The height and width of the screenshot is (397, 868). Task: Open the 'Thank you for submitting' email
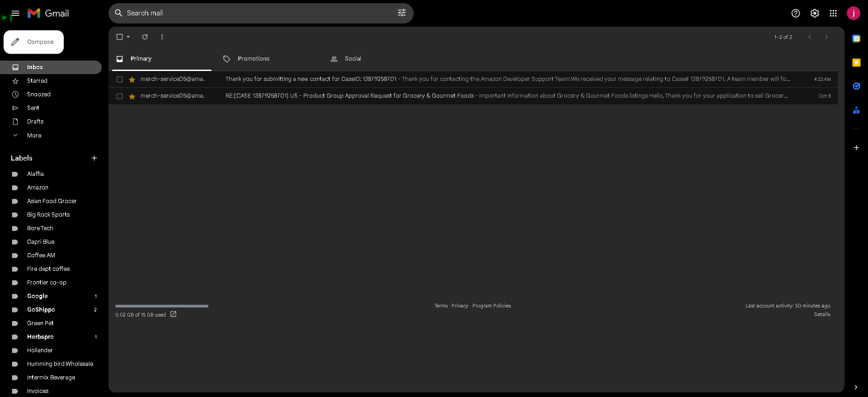(473, 80)
